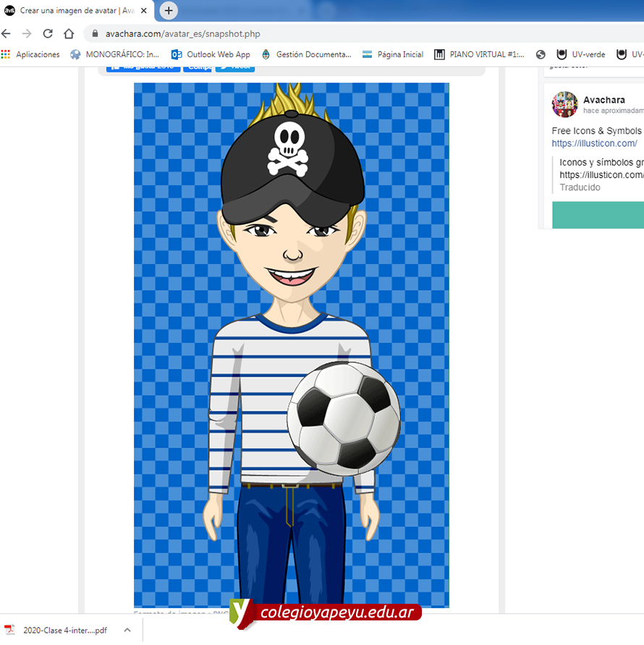Click the browser forward arrow

tap(27, 34)
